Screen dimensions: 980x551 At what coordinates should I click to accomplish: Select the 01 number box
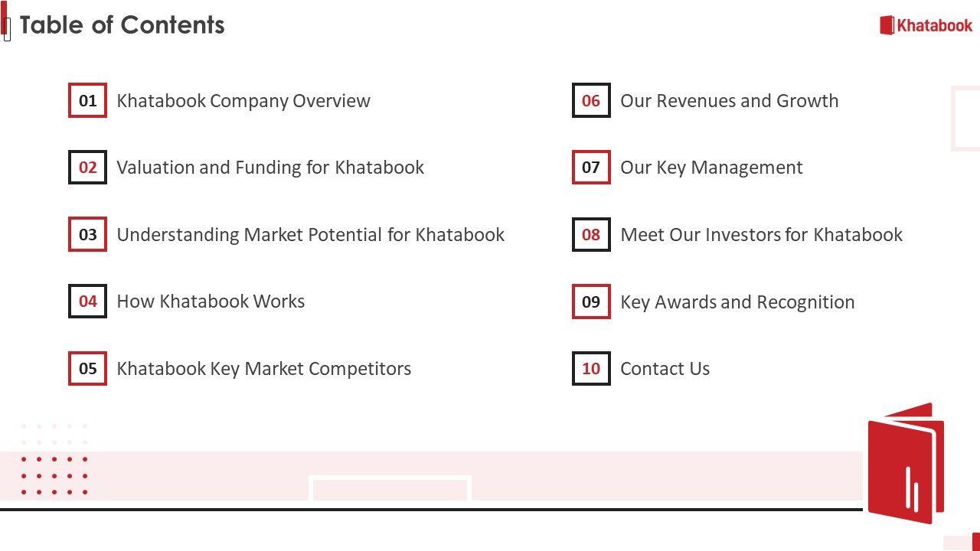pos(87,100)
